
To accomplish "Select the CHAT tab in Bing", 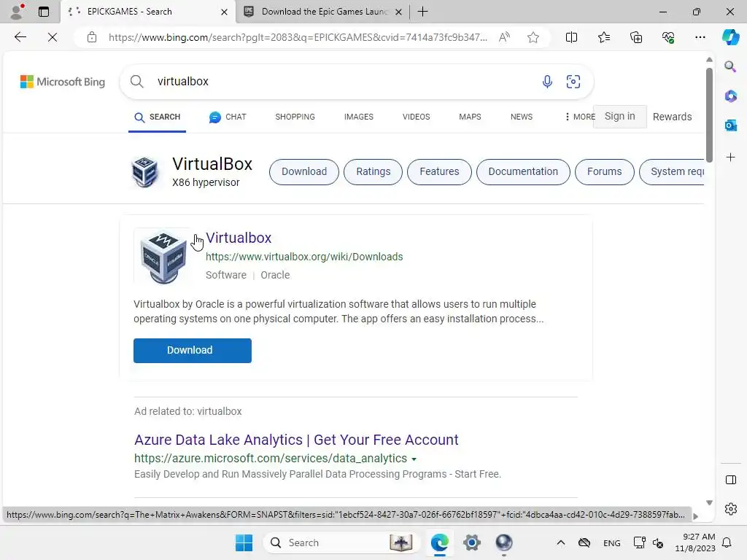I will (228, 117).
